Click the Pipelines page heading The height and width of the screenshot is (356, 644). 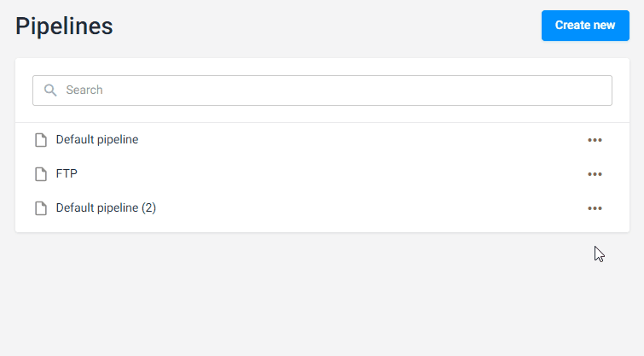coord(64,26)
